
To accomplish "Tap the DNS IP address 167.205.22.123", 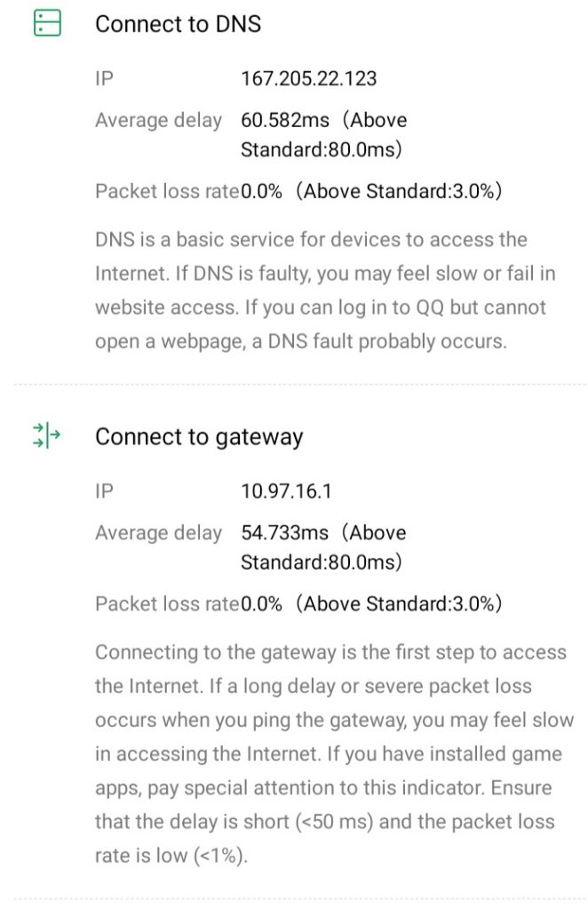I will point(308,78).
